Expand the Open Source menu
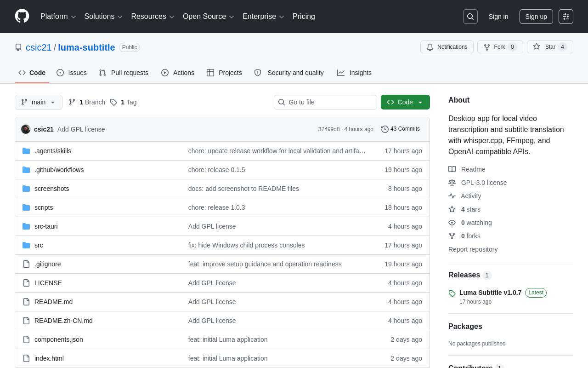 [x=209, y=17]
